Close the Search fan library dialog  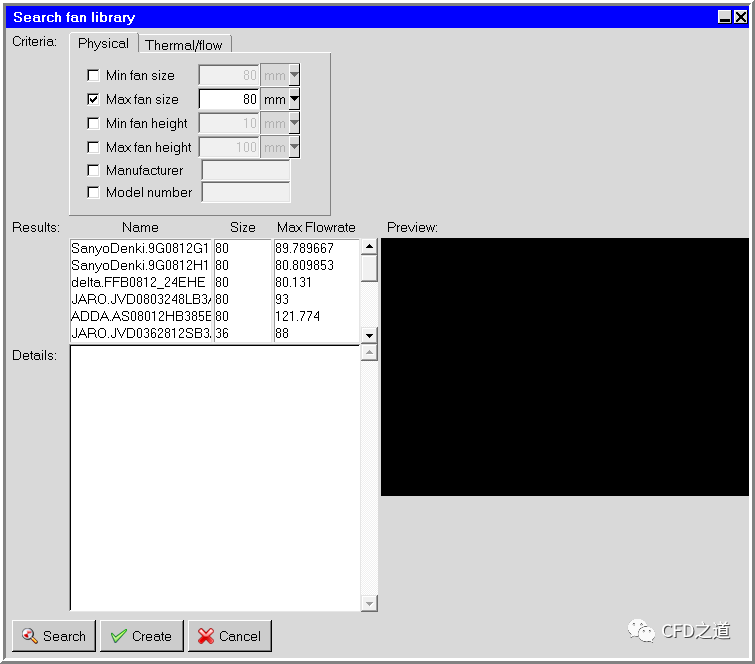coord(740,17)
